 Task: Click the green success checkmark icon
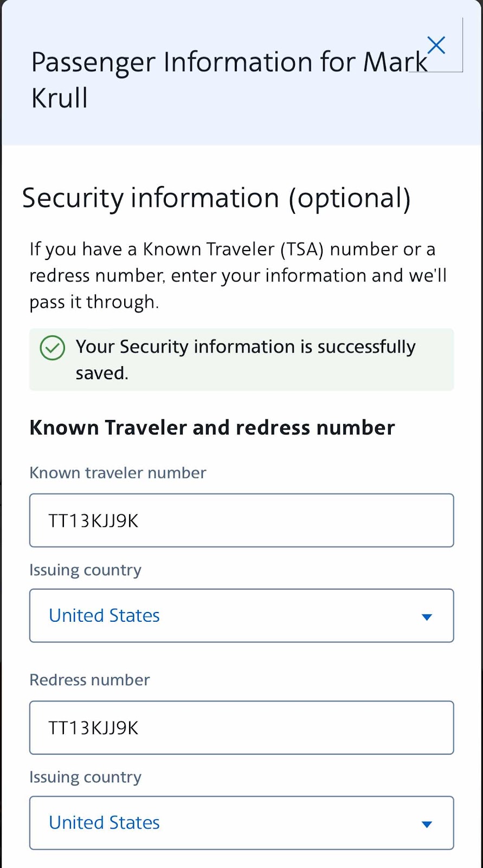pyautogui.click(x=53, y=348)
